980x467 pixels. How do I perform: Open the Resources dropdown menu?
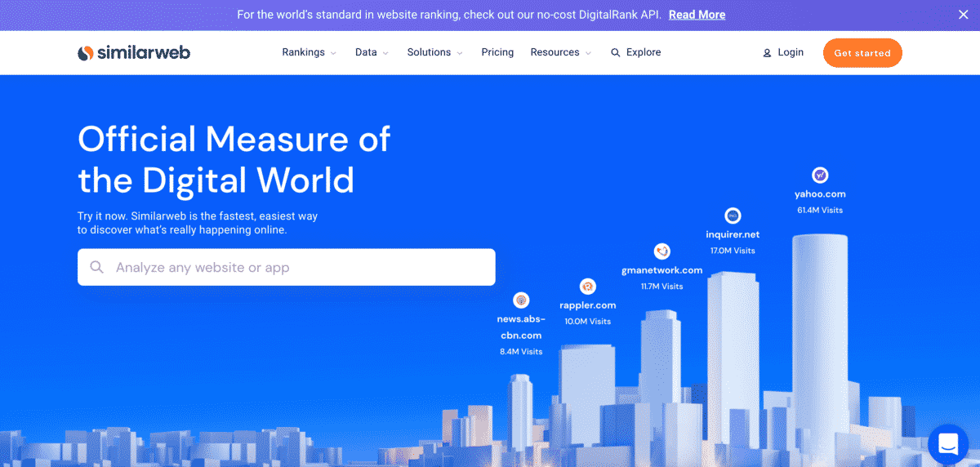(x=560, y=52)
